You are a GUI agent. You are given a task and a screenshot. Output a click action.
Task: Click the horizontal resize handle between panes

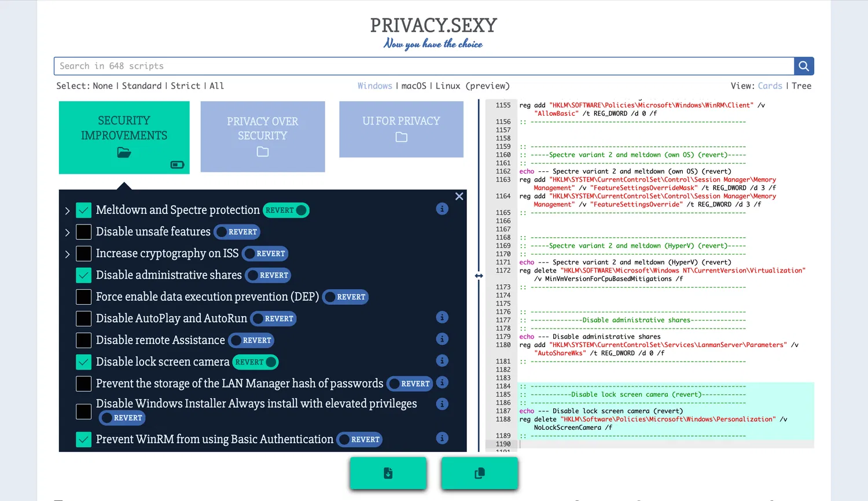[x=479, y=276]
